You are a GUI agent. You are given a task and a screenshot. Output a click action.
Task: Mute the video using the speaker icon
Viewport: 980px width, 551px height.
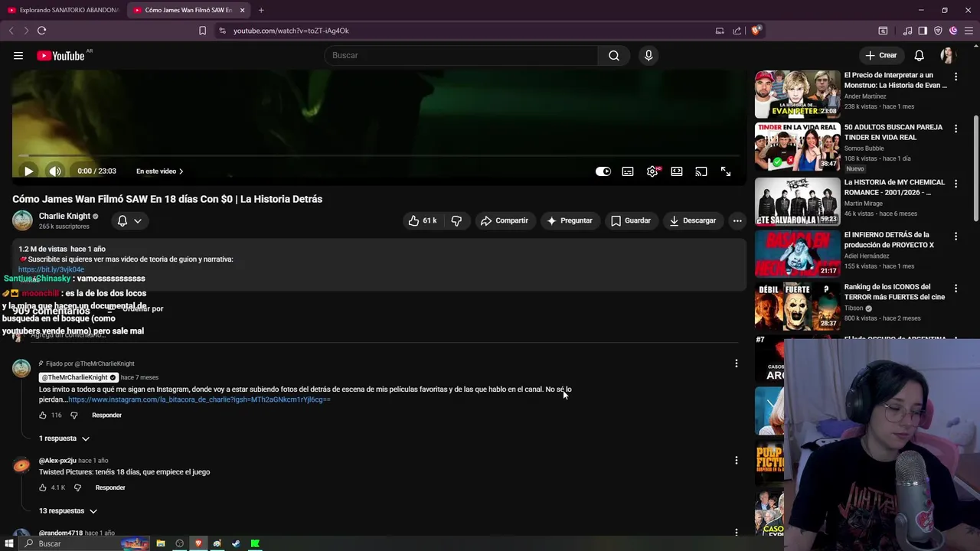coord(54,171)
